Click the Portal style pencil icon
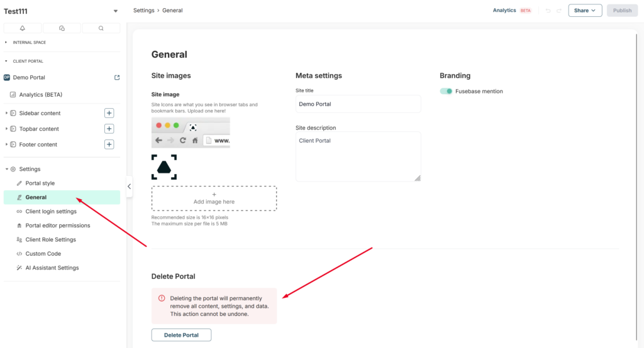644x348 pixels. [x=19, y=183]
